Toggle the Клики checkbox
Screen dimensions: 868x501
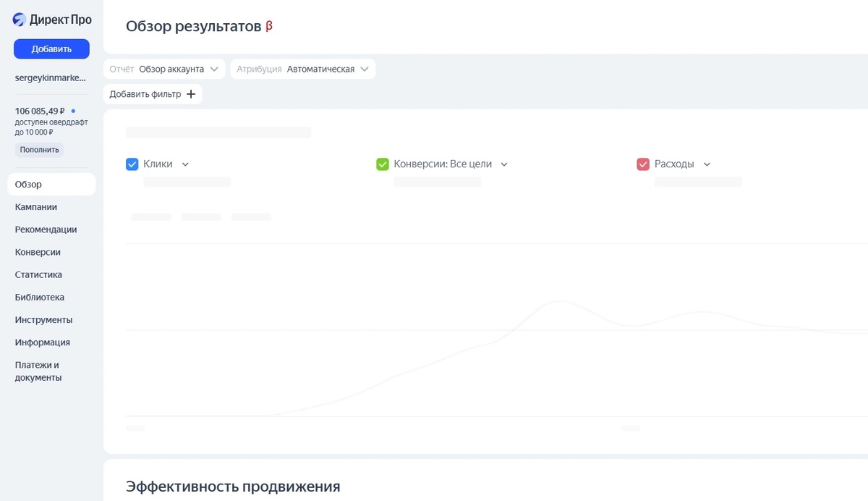click(x=132, y=164)
